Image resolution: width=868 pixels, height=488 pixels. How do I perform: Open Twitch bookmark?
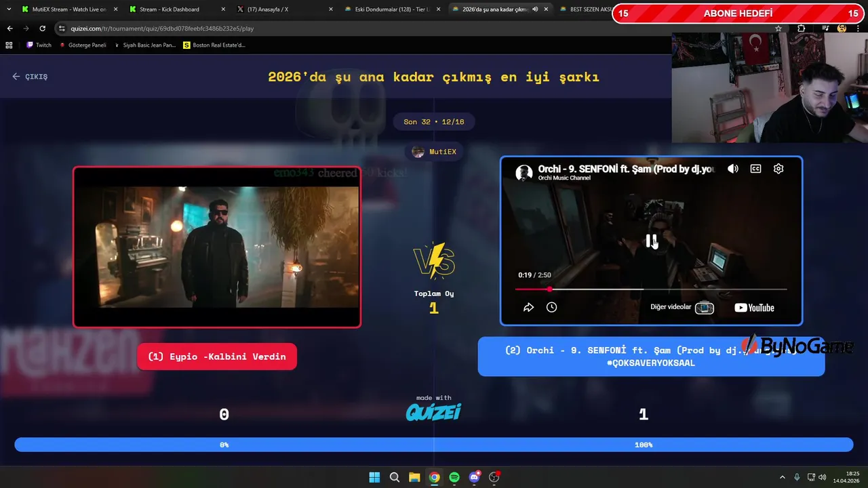tap(39, 45)
